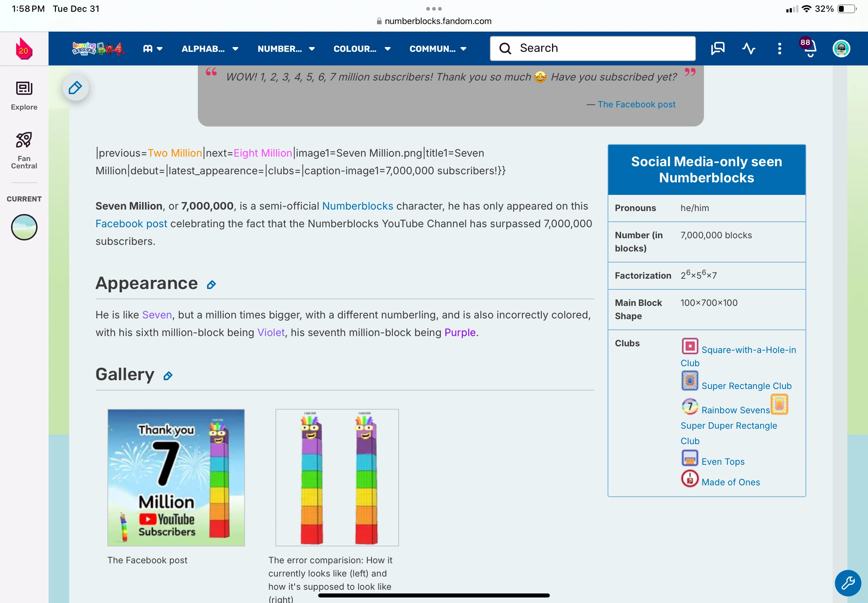The width and height of the screenshot is (868, 603).
Task: Open the Learningblocks wiki logo
Action: click(x=98, y=49)
